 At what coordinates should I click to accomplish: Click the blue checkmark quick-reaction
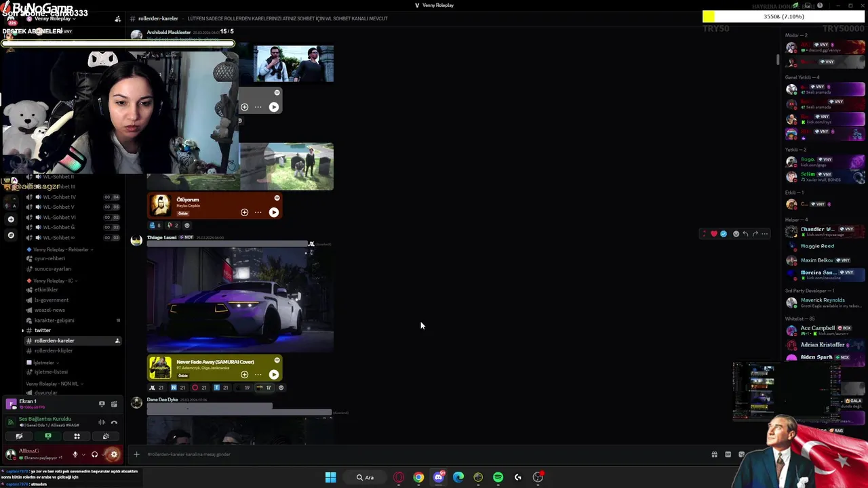pyautogui.click(x=724, y=234)
